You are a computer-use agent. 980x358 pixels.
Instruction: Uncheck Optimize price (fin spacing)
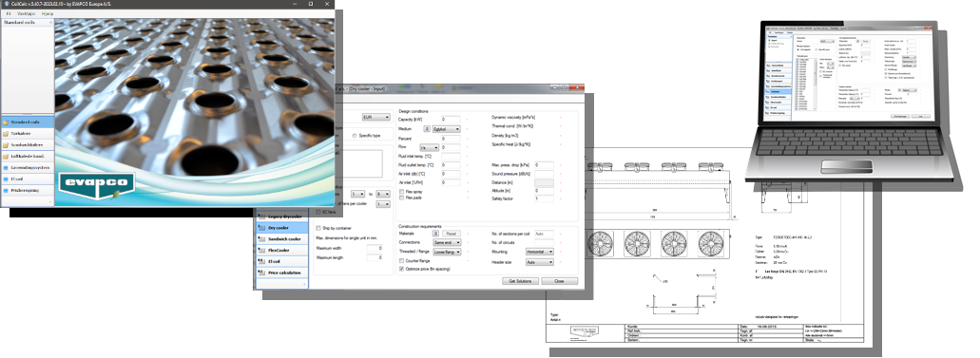click(401, 269)
